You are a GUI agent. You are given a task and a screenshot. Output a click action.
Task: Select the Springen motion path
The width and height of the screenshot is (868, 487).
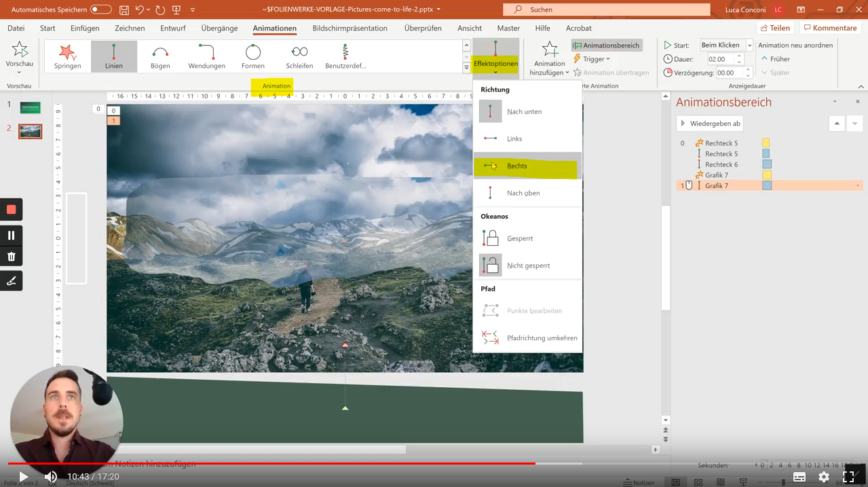(x=68, y=56)
